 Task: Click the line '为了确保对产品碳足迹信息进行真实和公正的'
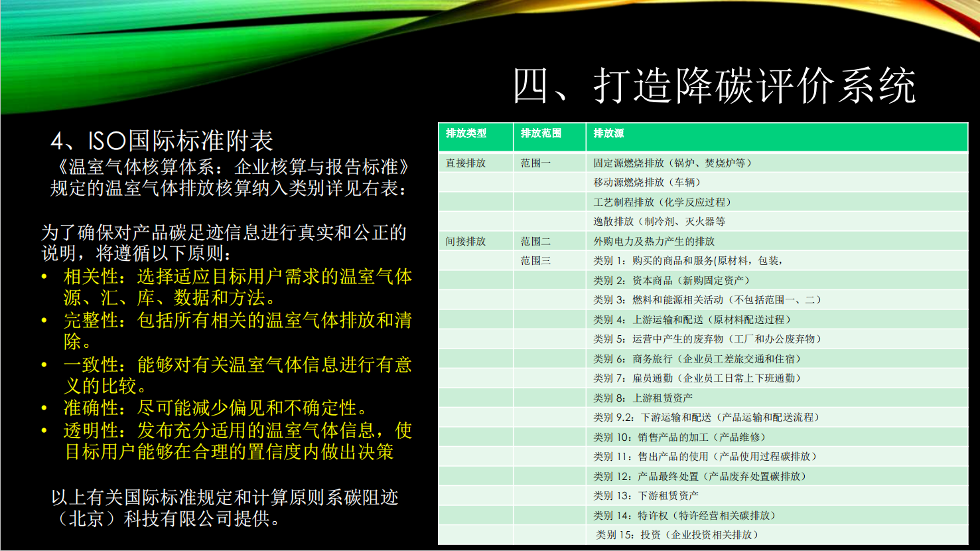tap(224, 232)
